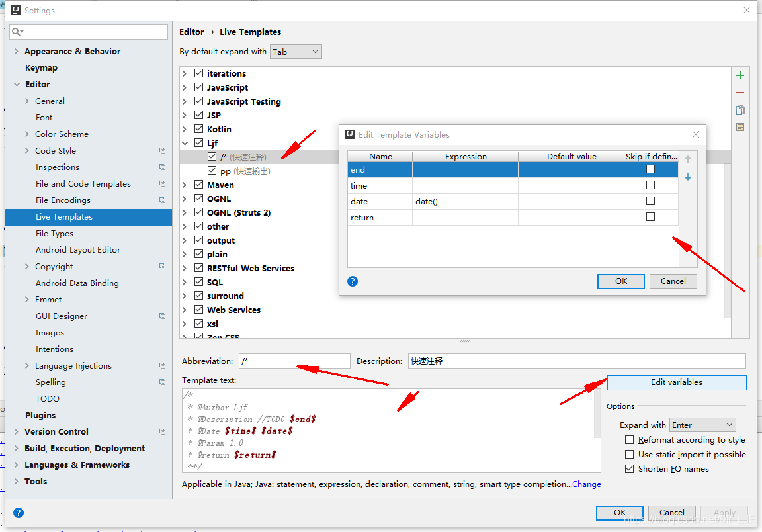Select the time variable row

pos(513,185)
